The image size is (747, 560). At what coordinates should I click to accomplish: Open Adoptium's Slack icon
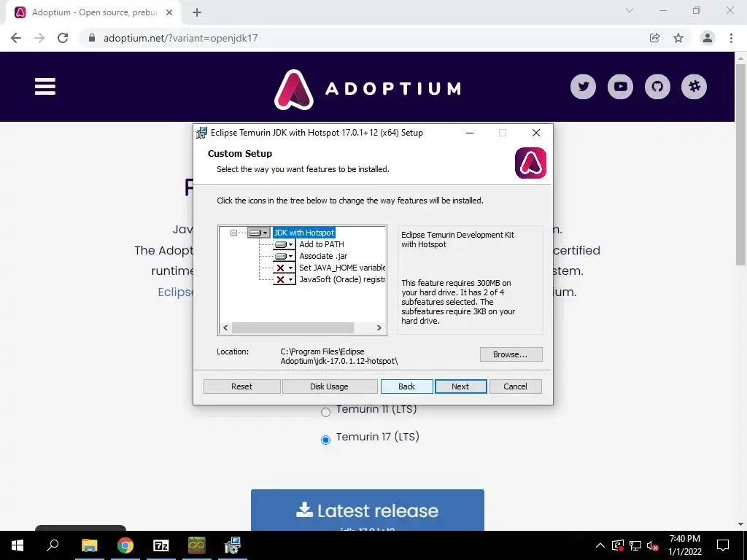tap(694, 87)
